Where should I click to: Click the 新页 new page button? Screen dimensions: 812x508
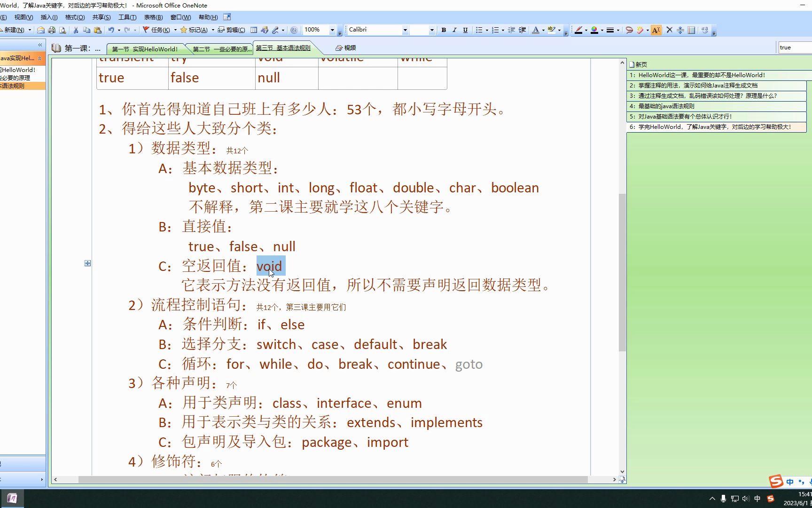(x=638, y=64)
